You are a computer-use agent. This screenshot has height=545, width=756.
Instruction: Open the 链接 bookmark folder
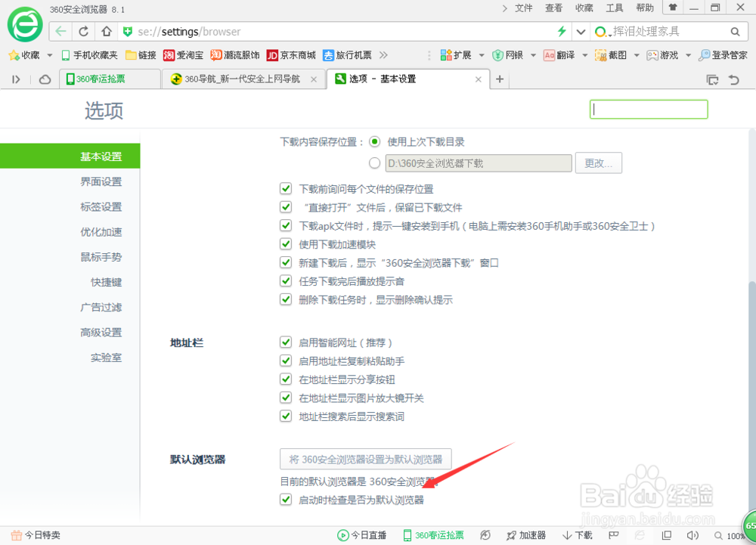pyautogui.click(x=141, y=55)
